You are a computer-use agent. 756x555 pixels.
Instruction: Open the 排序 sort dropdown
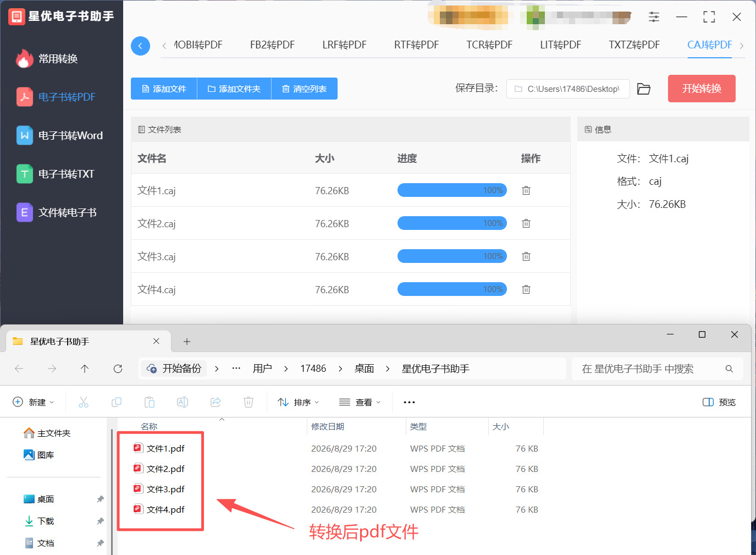coord(299,402)
